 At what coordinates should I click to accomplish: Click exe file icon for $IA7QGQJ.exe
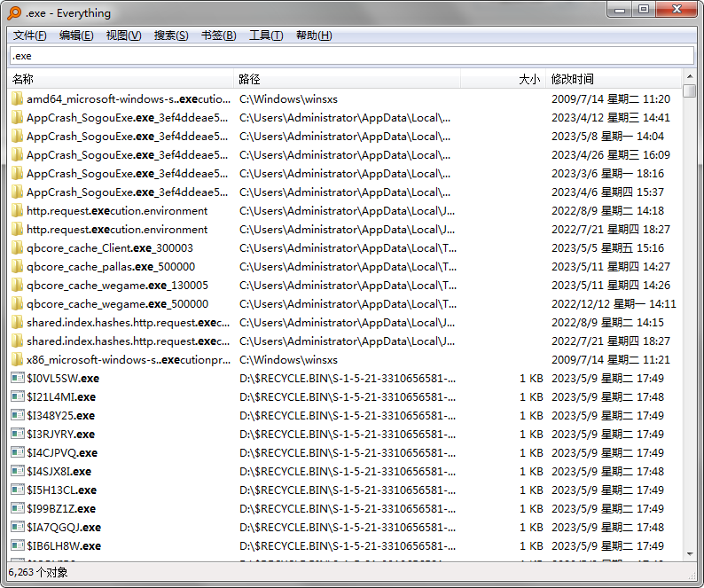(x=17, y=528)
